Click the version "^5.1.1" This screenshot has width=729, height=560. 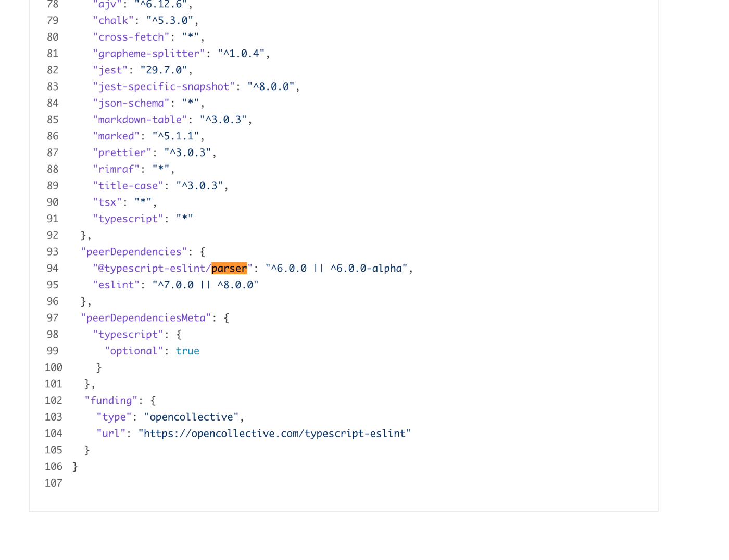coord(175,136)
